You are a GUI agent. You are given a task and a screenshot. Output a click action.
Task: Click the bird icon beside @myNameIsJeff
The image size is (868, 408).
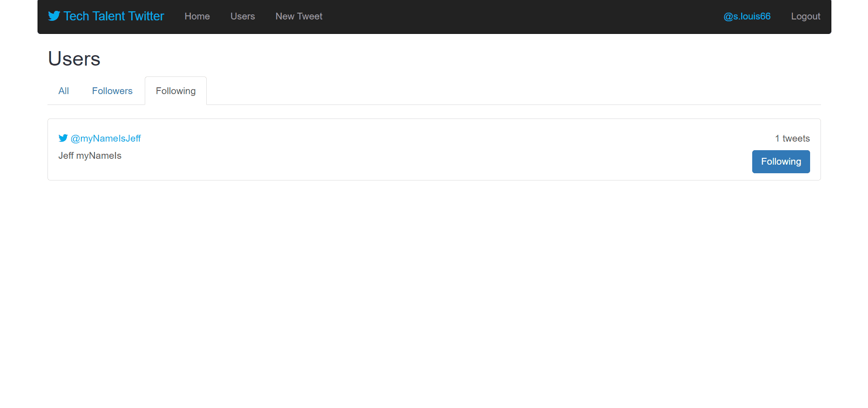(63, 138)
